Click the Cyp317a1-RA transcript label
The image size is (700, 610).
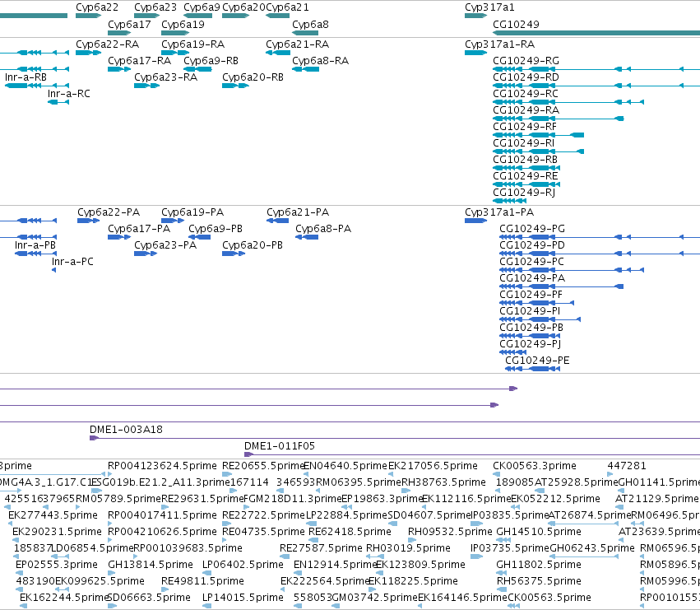(x=499, y=44)
